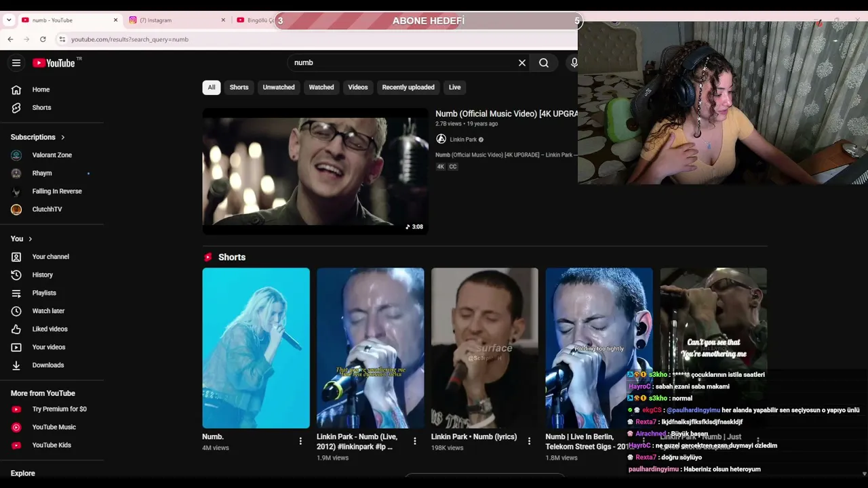
Task: Select the All filter chip
Action: [212, 87]
